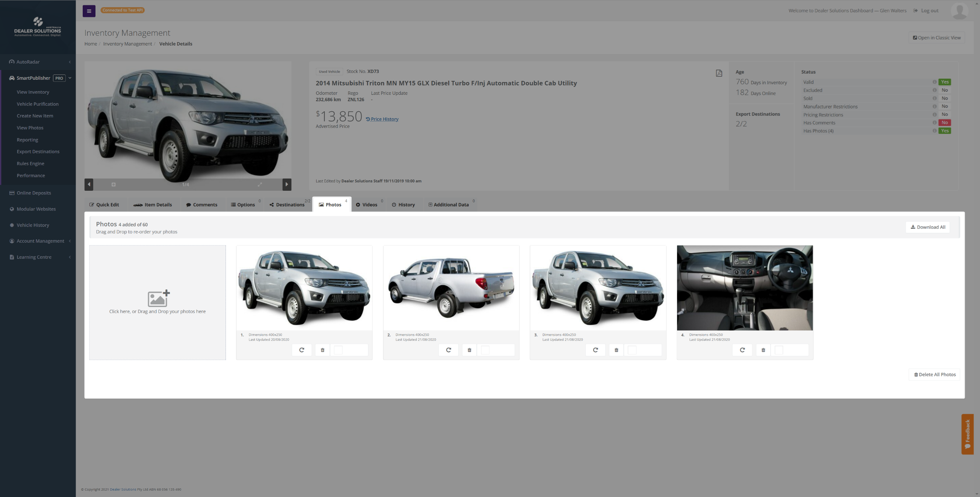Show next image in main vehicle carousel
Viewport: 980px width, 497px height.
(286, 184)
